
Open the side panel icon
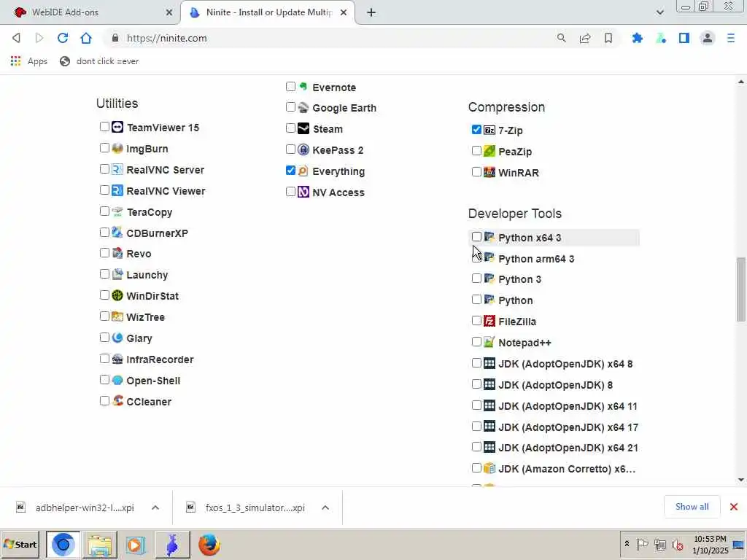684,38
